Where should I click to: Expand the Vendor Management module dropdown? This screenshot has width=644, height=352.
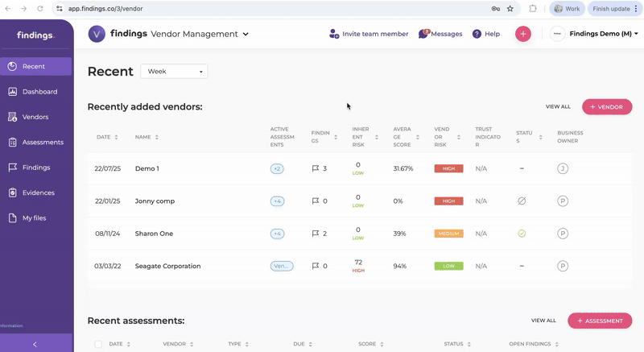point(246,35)
